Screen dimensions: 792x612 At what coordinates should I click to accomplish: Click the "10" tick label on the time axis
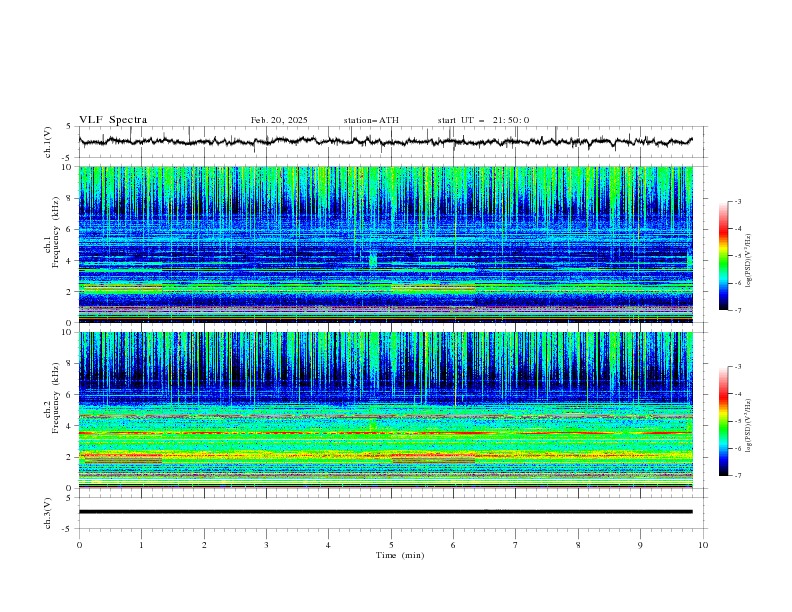pos(703,545)
